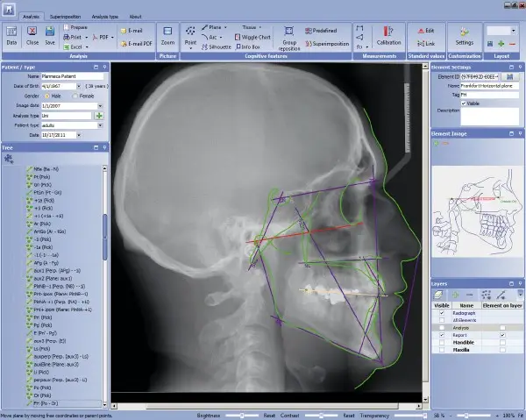Open the Calibration tool
The image size is (526, 420).
pyautogui.click(x=388, y=35)
